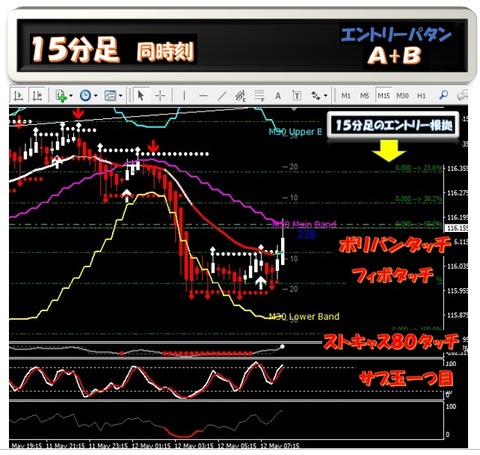Select the vertical line tool
Screen dimensions: 480x455
pos(184,96)
